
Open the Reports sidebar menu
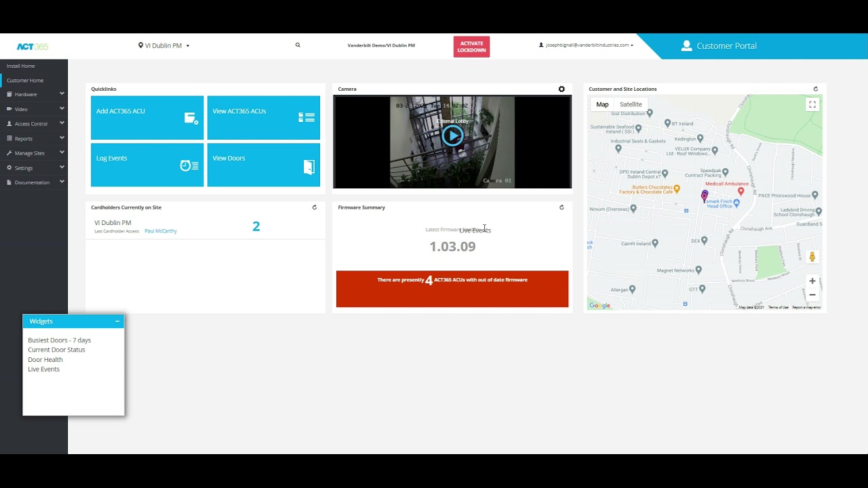pos(34,138)
